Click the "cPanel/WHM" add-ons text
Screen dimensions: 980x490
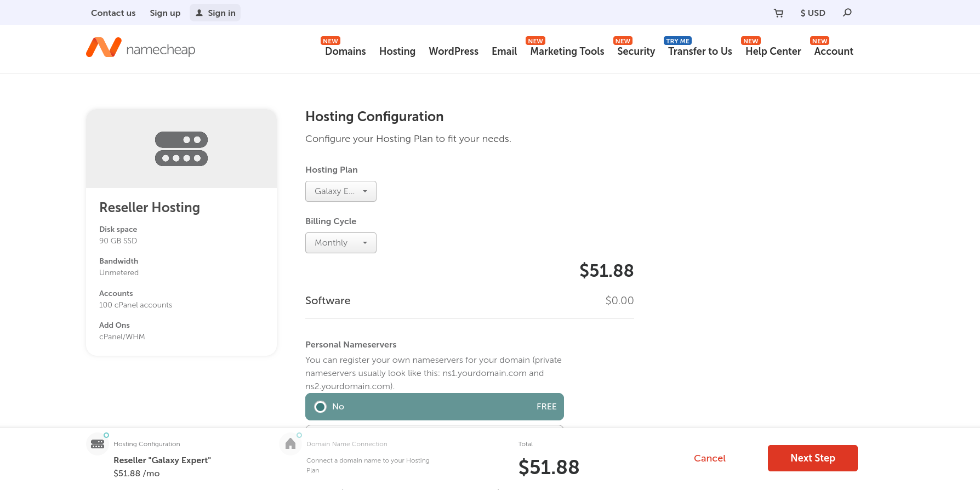pyautogui.click(x=122, y=337)
